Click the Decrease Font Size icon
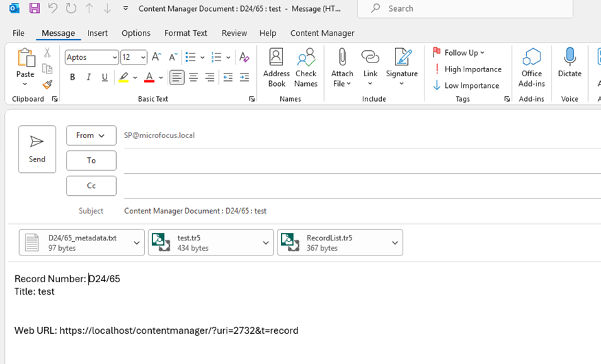 pyautogui.click(x=173, y=58)
